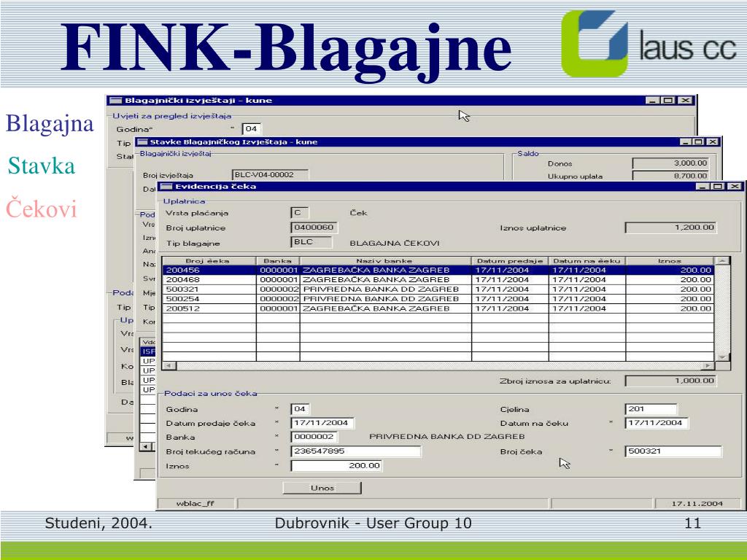Click the PRIVREDNA BANKA DD ZAGREB bank name label
The height and width of the screenshot is (560, 747).
[x=447, y=437]
